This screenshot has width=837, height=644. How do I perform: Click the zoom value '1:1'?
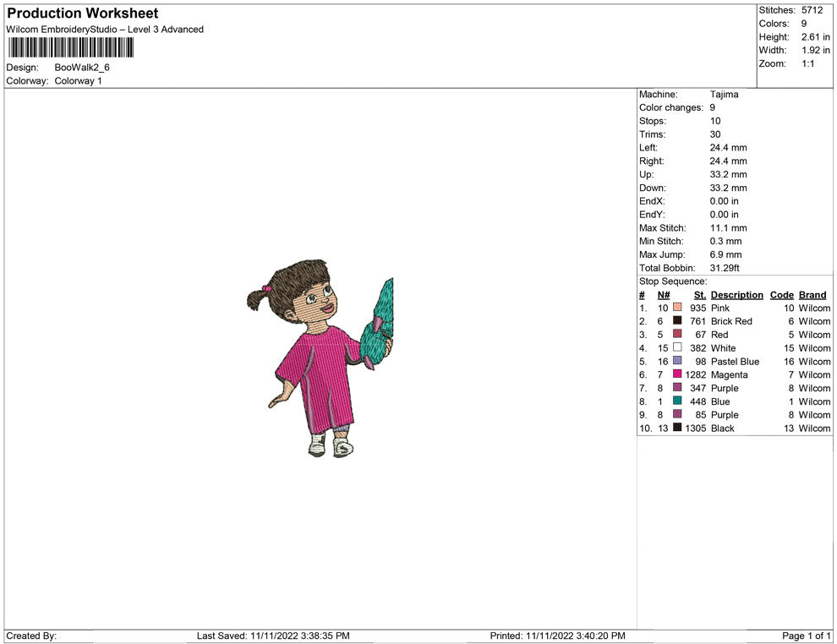(807, 63)
